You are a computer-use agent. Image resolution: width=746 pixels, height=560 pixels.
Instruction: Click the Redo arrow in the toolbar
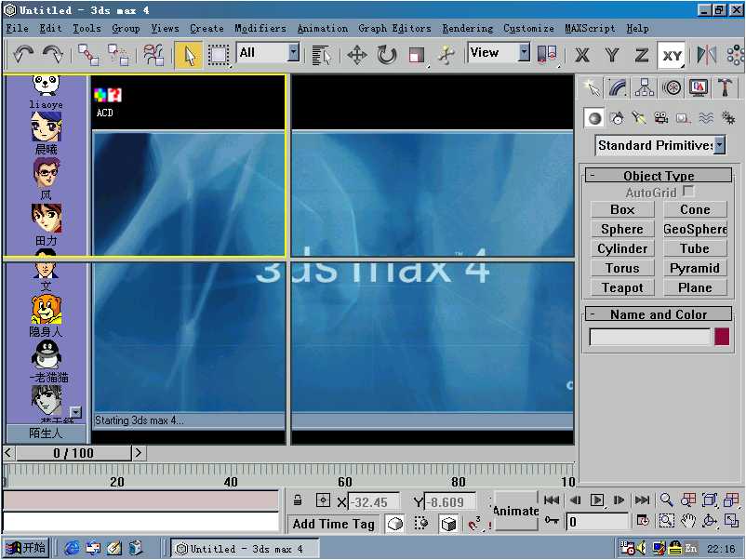pyautogui.click(x=52, y=54)
